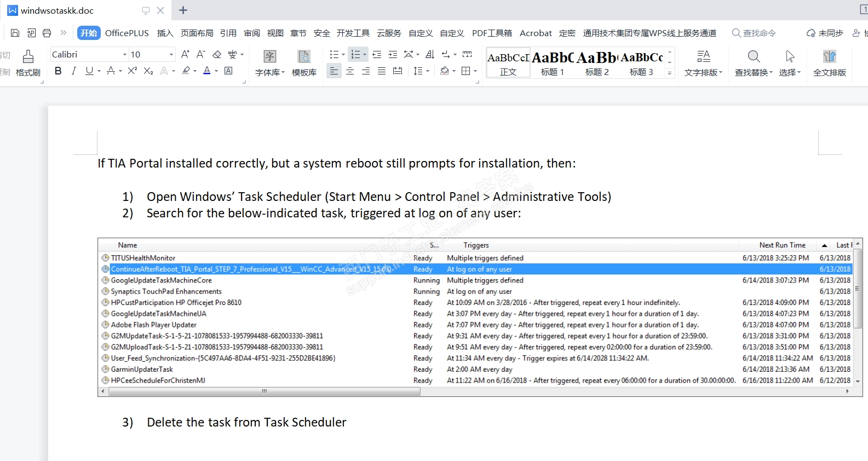Viewport: 868px width, 461px height.
Task: Decrease font size with the A- icon
Action: (201, 54)
